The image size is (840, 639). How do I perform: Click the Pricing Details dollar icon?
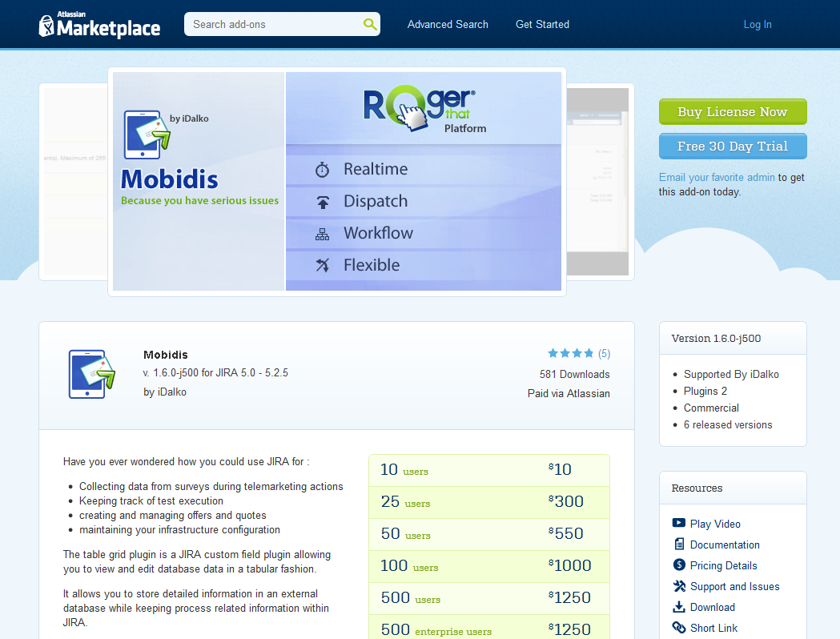click(x=679, y=565)
